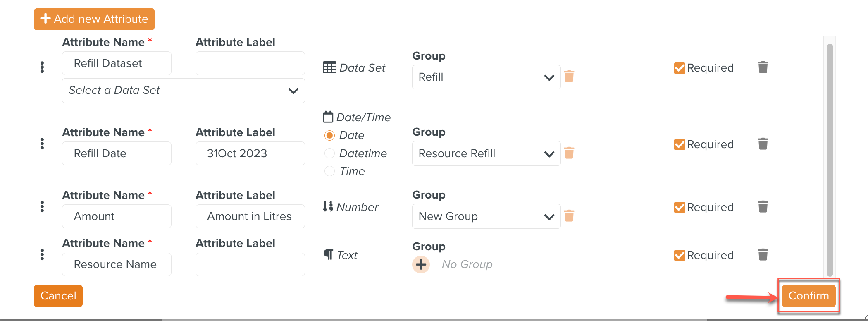Delete the Refill Dataset attribute row
868x321 pixels.
click(763, 67)
